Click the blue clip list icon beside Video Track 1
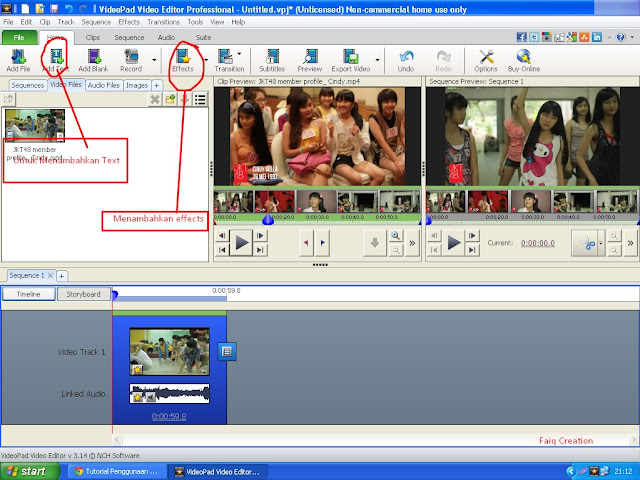 [x=227, y=351]
